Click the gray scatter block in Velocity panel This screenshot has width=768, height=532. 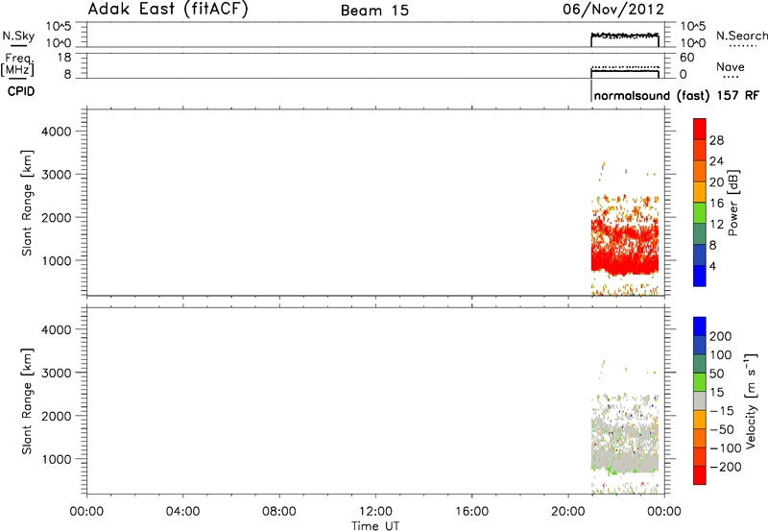(x=625, y=444)
